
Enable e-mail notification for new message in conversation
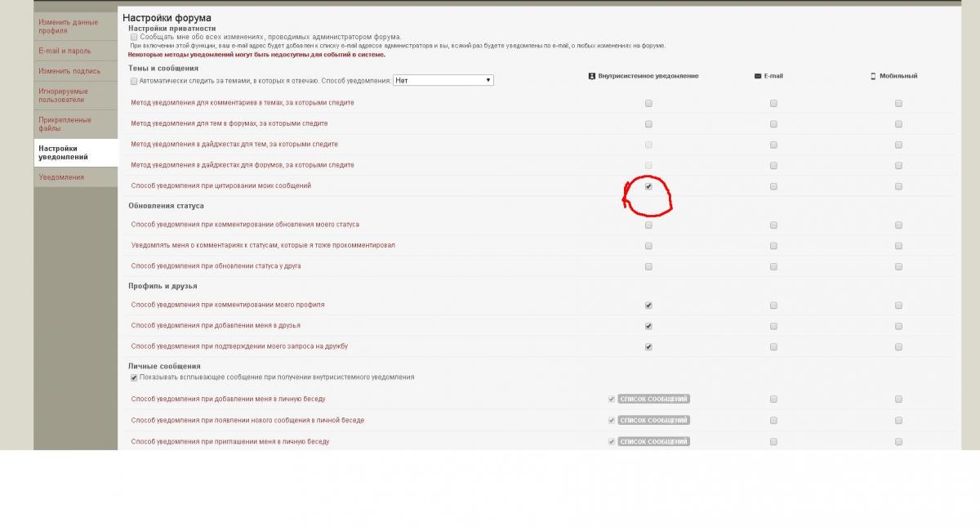click(x=773, y=421)
